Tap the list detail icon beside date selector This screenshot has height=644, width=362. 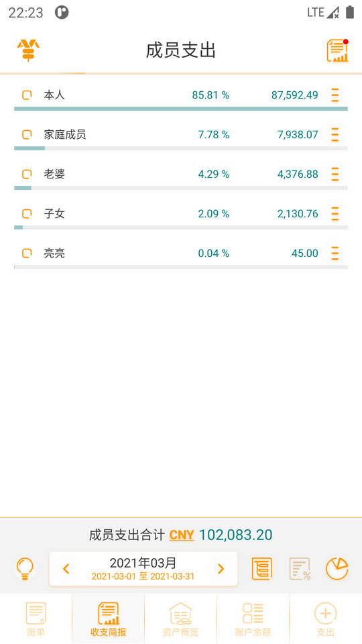[x=262, y=568]
